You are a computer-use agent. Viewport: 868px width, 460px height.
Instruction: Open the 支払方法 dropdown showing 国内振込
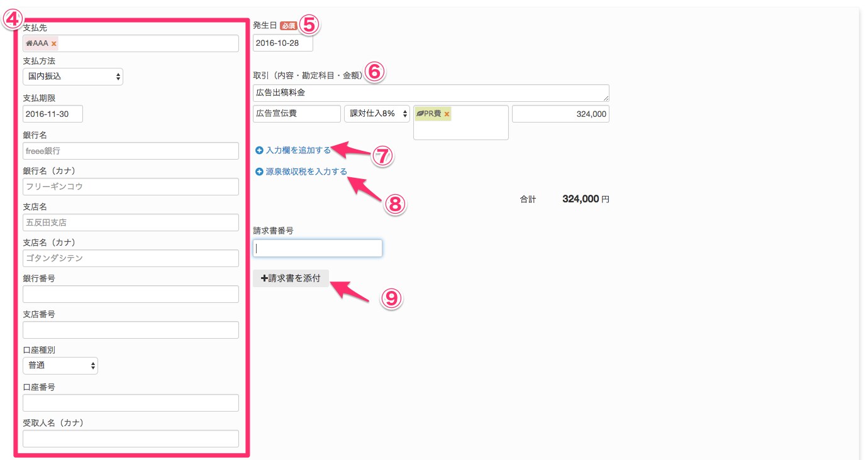click(73, 77)
